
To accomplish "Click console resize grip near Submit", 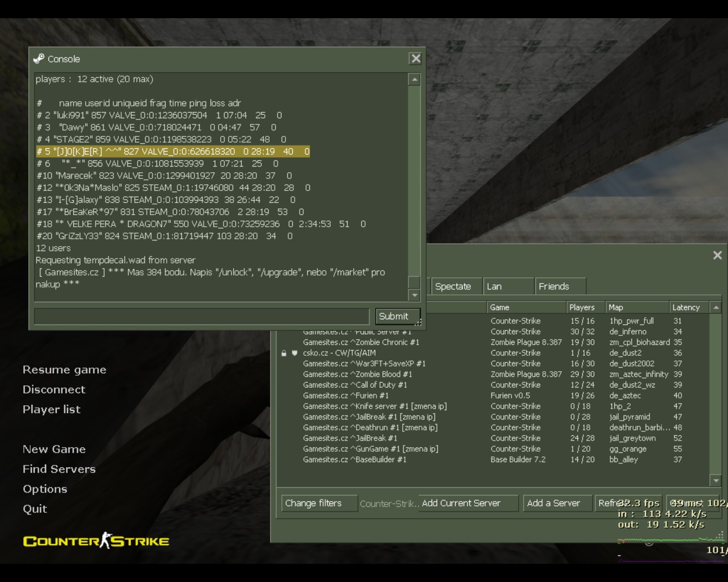I will (419, 322).
